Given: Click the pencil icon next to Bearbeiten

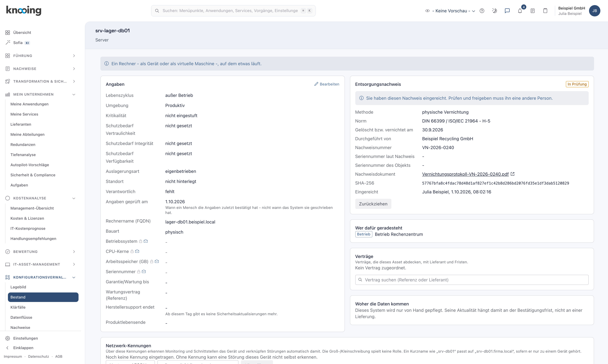Looking at the screenshot, I should pos(316,84).
